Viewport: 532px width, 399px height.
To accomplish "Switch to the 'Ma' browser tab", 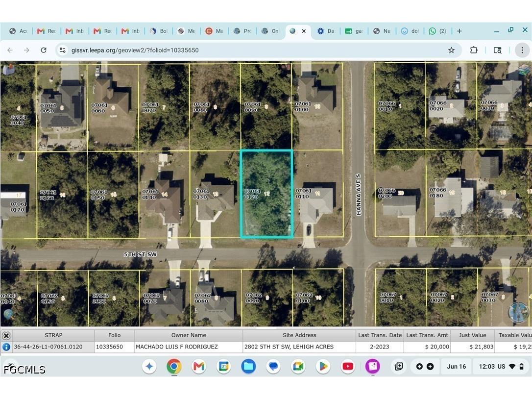I will (215, 31).
